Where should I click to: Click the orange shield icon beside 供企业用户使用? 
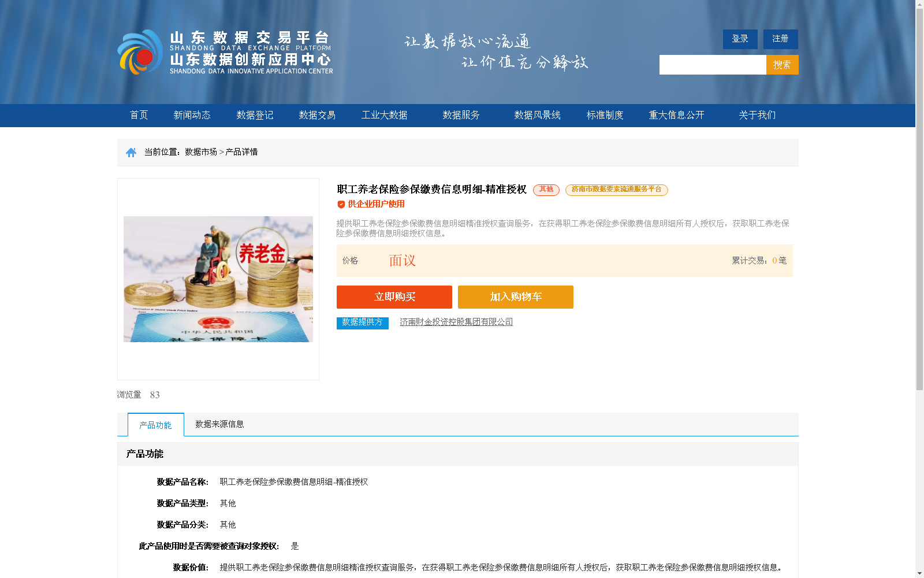(341, 204)
